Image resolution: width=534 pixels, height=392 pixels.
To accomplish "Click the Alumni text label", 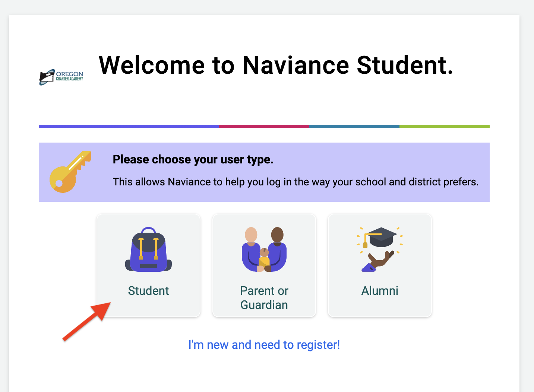I will click(380, 291).
